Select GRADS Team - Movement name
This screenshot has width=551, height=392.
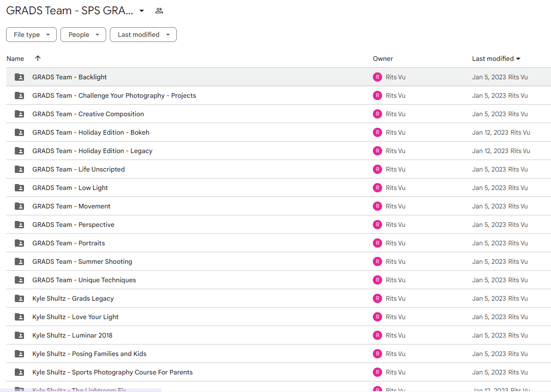(x=72, y=206)
